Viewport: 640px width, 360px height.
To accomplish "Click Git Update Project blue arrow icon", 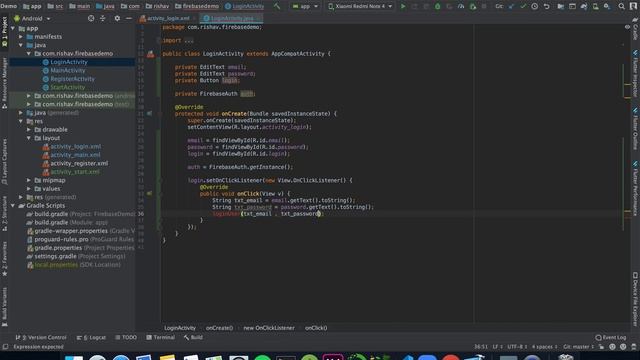I will click(511, 6).
